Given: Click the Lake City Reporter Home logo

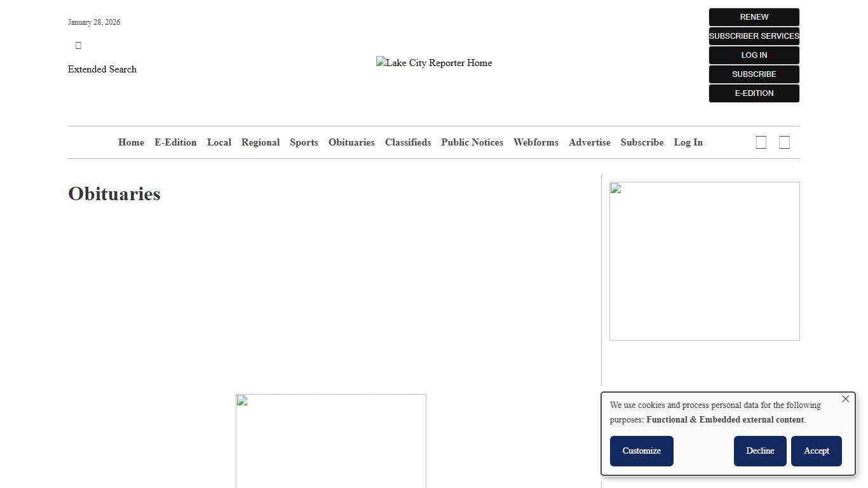Looking at the screenshot, I should pyautogui.click(x=434, y=63).
